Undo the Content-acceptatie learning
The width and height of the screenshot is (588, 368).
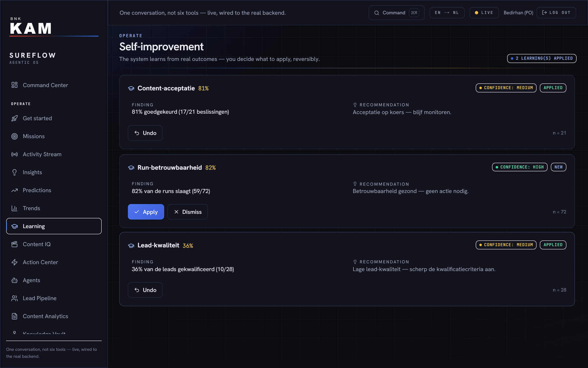pos(145,133)
